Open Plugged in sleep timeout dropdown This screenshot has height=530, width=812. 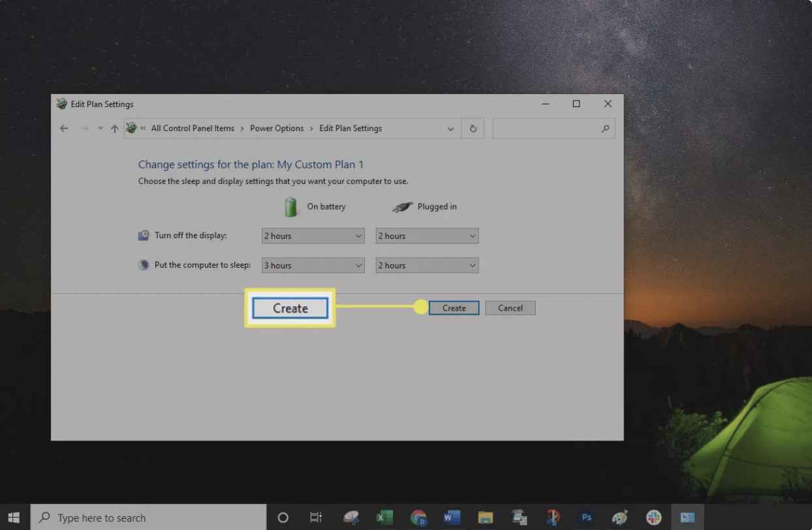coord(427,265)
